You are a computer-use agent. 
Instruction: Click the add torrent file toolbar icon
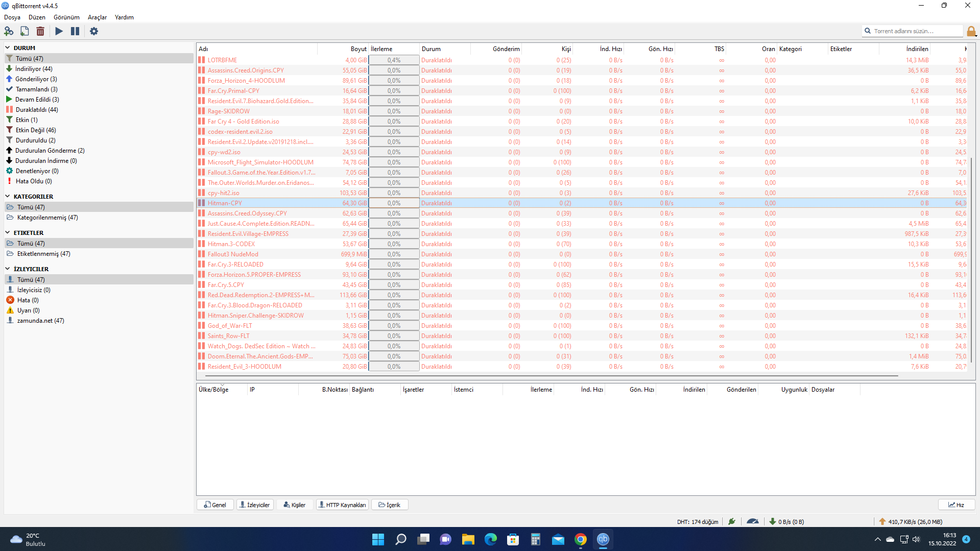click(25, 31)
